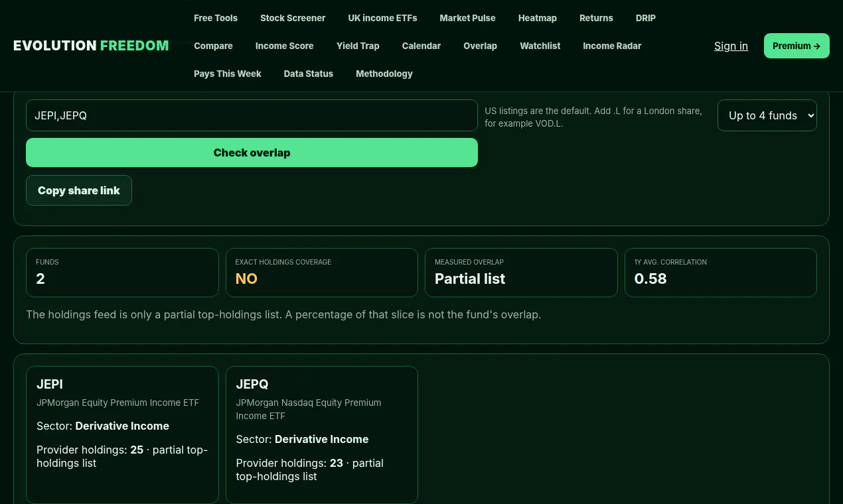Click the JEPQ provider holdings 23 text
Viewport: 843px width, 504px height.
click(x=310, y=470)
